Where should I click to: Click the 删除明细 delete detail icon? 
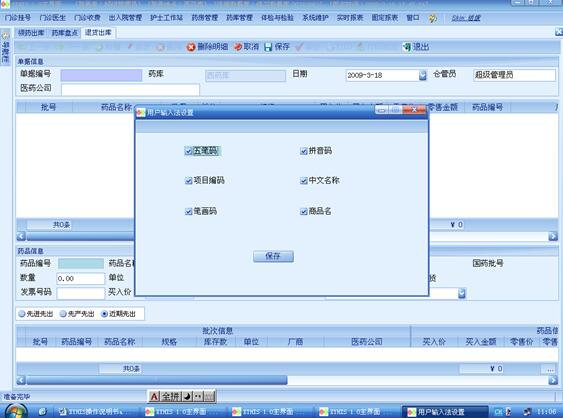(x=191, y=47)
